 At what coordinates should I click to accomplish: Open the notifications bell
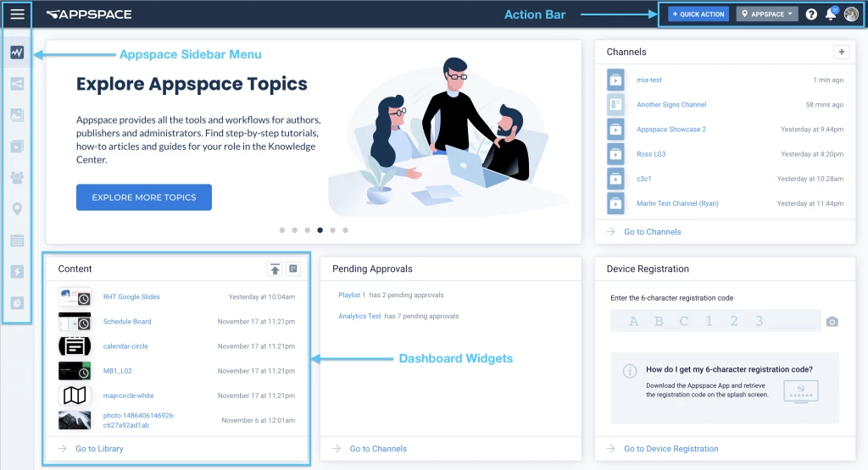point(831,14)
